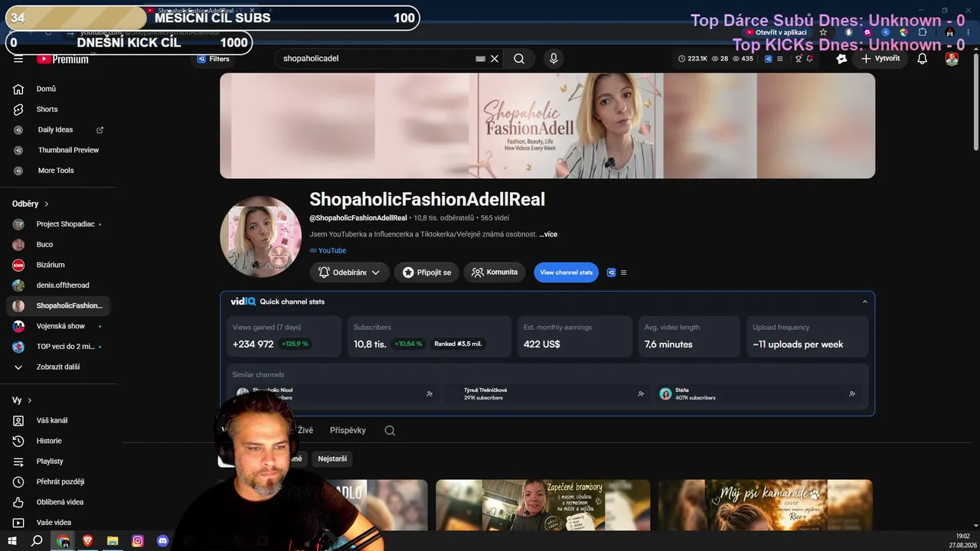
Task: Open Vaše videa in the sidebar
Action: coord(59,523)
